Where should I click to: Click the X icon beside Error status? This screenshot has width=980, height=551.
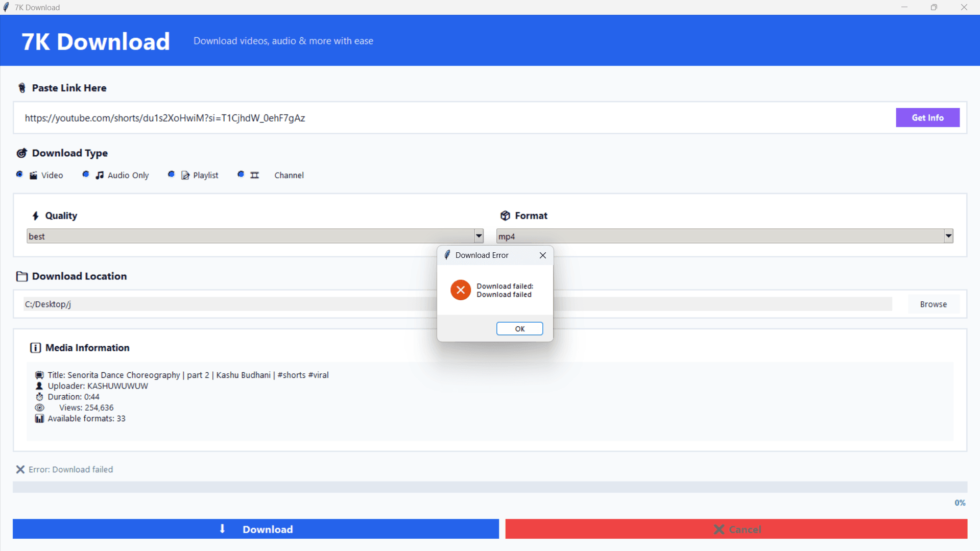click(20, 469)
